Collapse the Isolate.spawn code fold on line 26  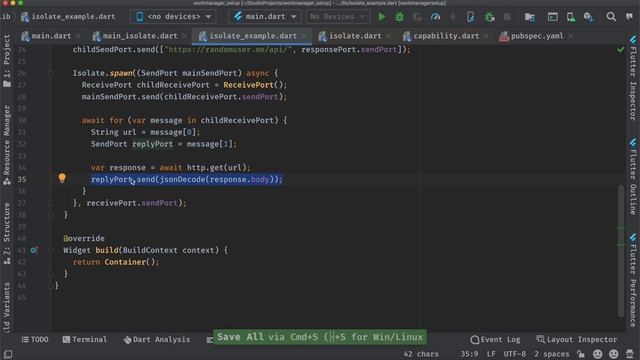click(51, 73)
